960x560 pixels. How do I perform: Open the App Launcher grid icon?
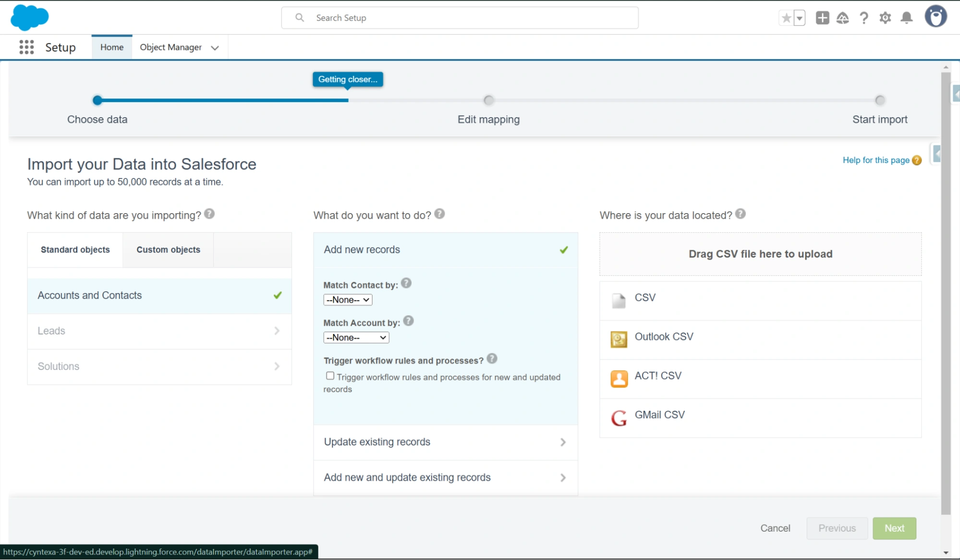click(x=26, y=47)
